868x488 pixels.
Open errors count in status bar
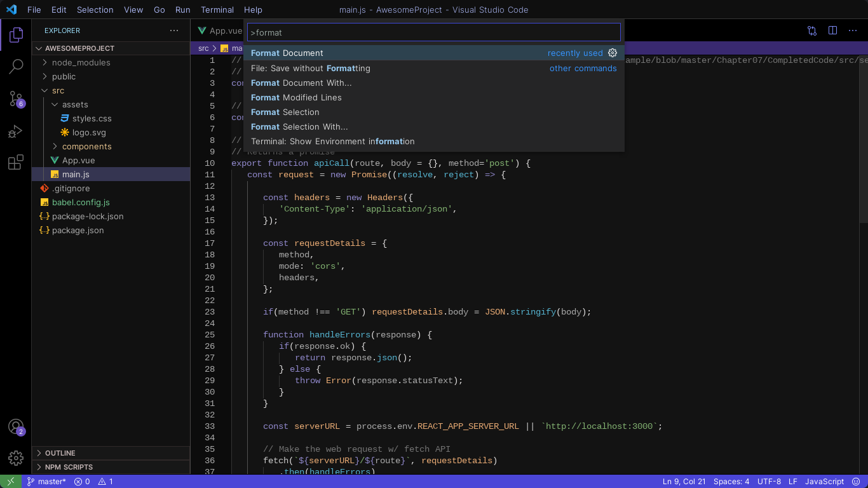pyautogui.click(x=82, y=482)
